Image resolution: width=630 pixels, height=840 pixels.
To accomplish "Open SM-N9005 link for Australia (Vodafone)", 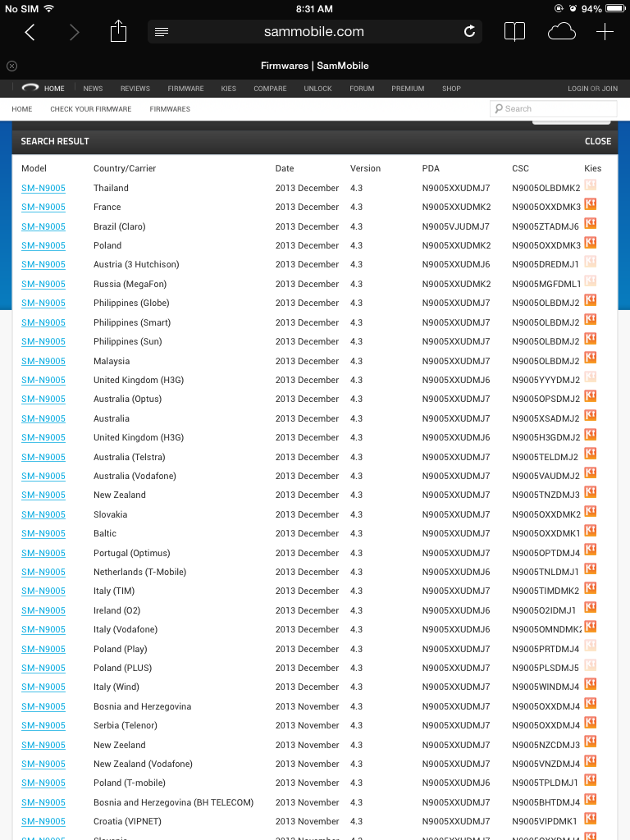I will pos(43,476).
